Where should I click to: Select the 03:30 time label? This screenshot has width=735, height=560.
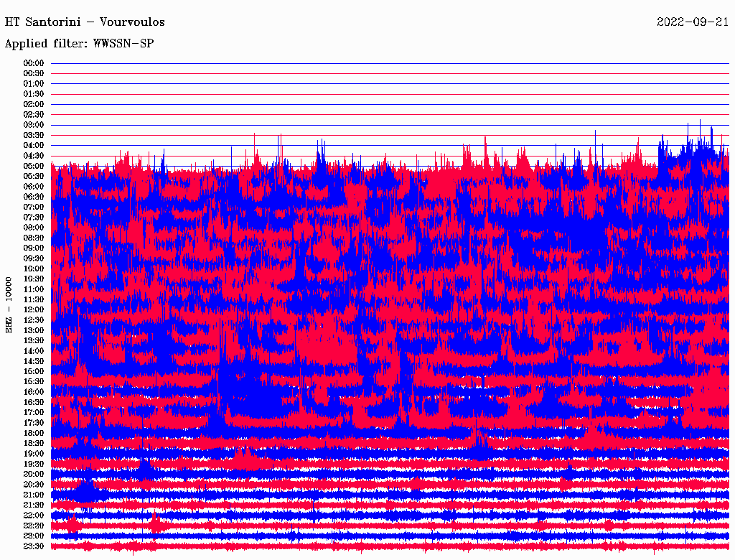click(x=34, y=136)
